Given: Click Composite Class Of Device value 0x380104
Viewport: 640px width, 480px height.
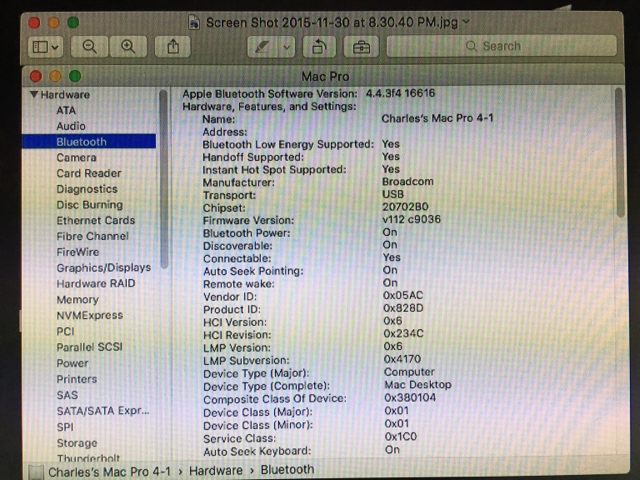Looking at the screenshot, I should point(410,398).
